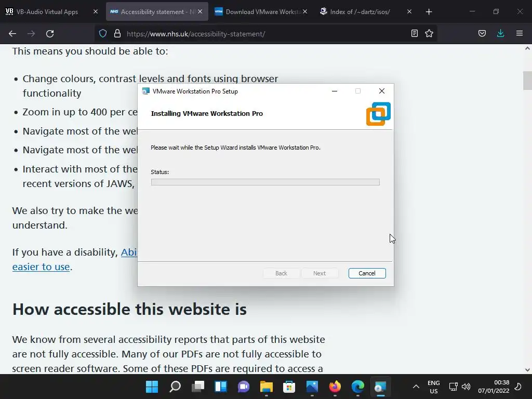Open the Photos app from the taskbar
532x399 pixels.
click(312, 387)
